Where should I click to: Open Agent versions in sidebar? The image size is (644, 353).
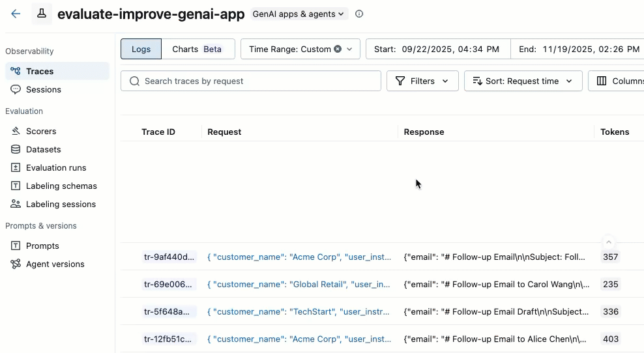pyautogui.click(x=55, y=264)
